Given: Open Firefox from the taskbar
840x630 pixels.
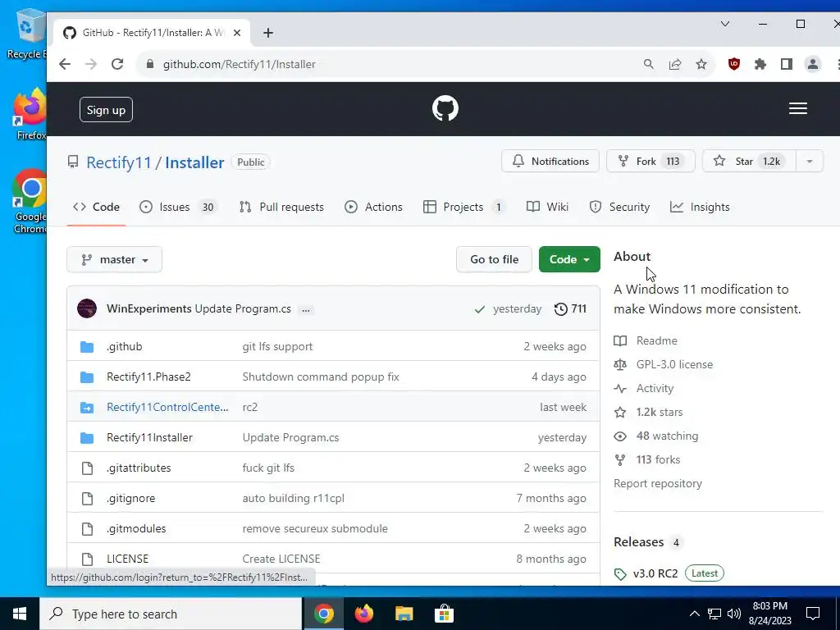Looking at the screenshot, I should click(x=364, y=614).
